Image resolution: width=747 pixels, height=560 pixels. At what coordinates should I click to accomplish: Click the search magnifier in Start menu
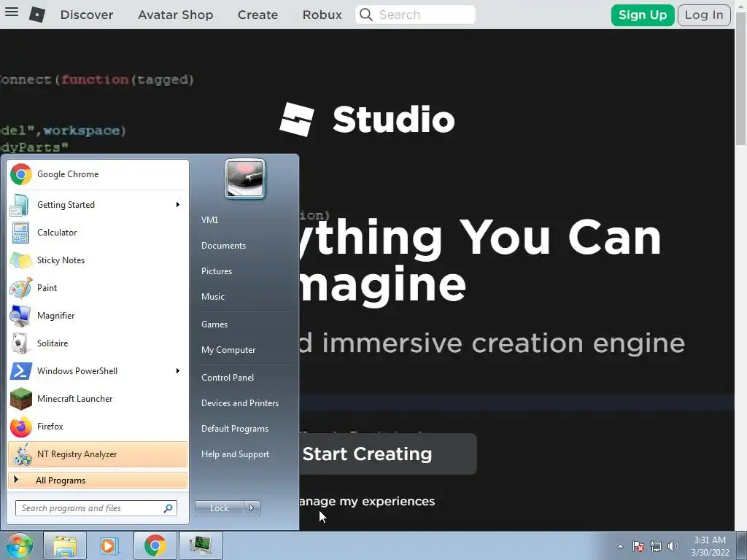coord(169,508)
